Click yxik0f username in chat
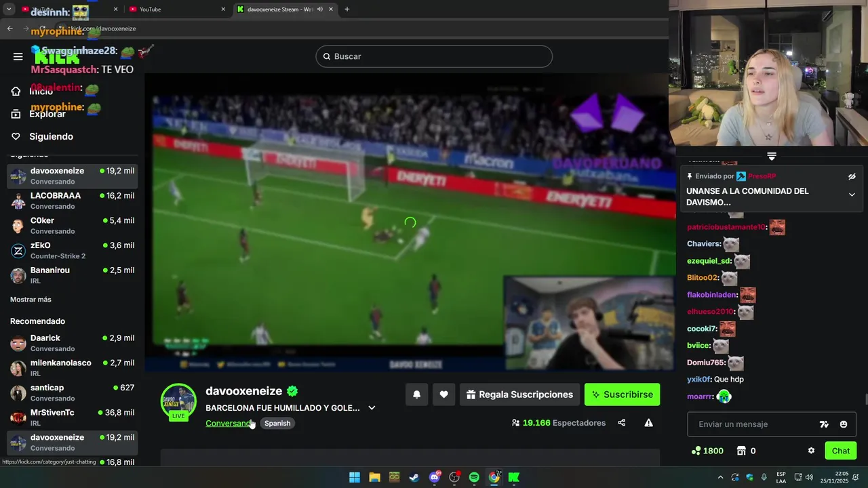 (x=699, y=380)
